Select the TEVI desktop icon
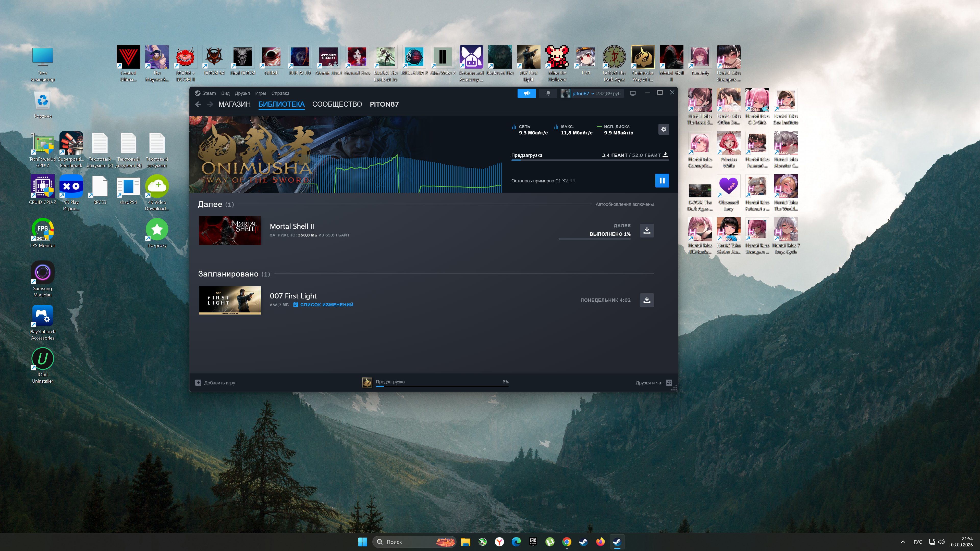This screenshot has width=980, height=551. [586, 60]
